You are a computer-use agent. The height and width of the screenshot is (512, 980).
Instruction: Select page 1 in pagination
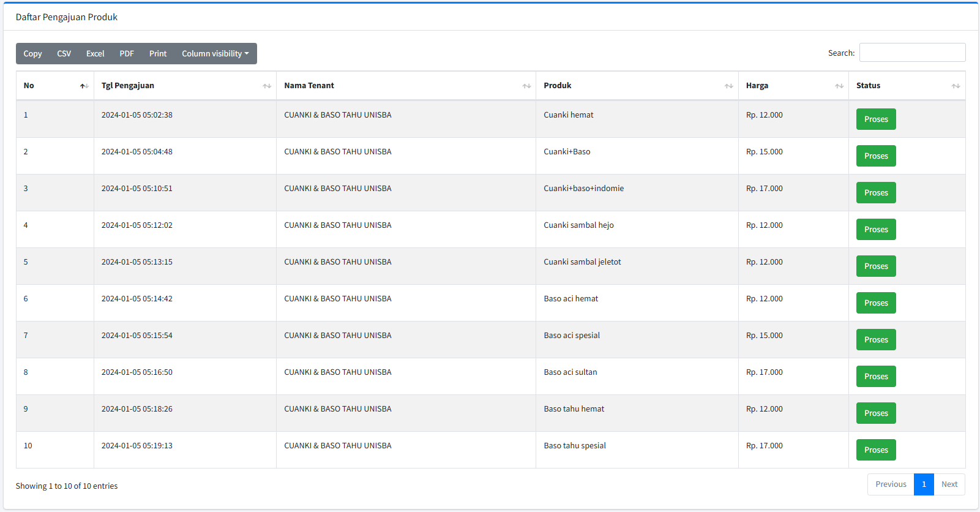[x=924, y=484]
